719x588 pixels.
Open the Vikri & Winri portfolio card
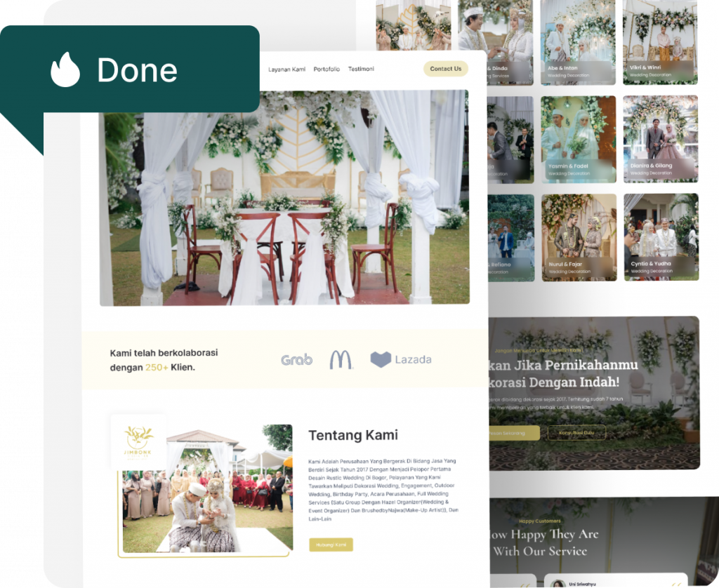660,42
